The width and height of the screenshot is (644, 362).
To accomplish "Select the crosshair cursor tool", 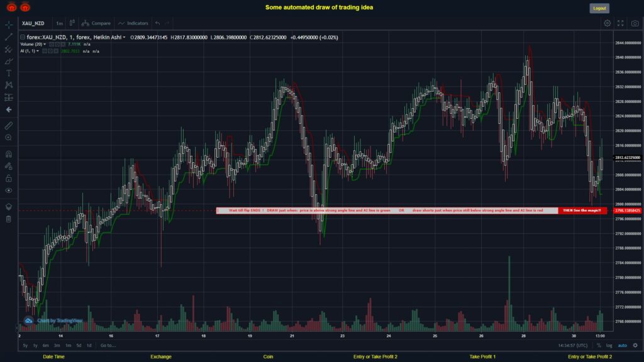I will click(9, 25).
